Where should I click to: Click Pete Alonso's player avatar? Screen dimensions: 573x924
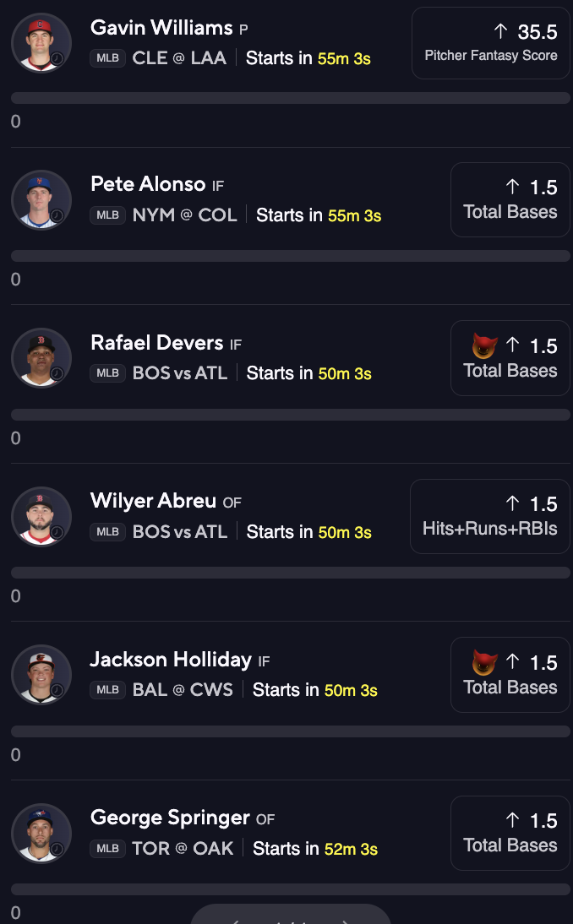point(41,200)
